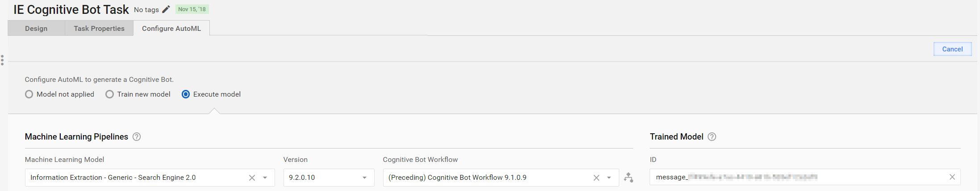980x191 pixels.
Task: Expand the Machine Learning Model dropdown
Action: [x=265, y=178]
